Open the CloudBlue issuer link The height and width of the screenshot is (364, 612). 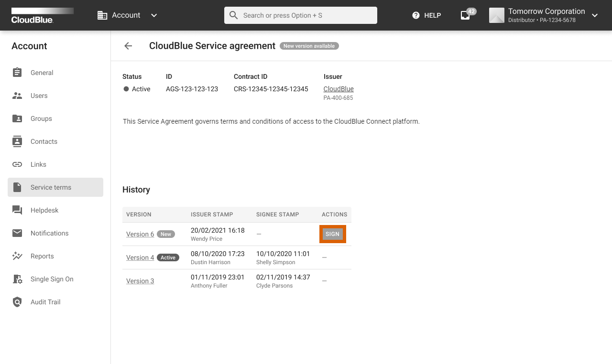[338, 88]
